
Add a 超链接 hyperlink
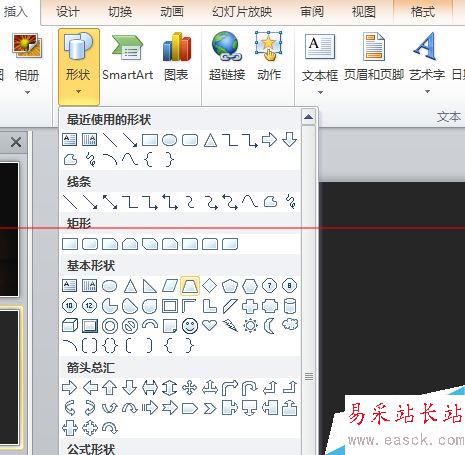click(x=227, y=57)
